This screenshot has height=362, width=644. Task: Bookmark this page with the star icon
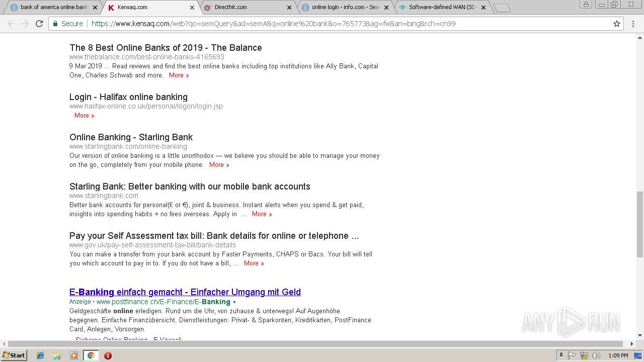[x=617, y=24]
